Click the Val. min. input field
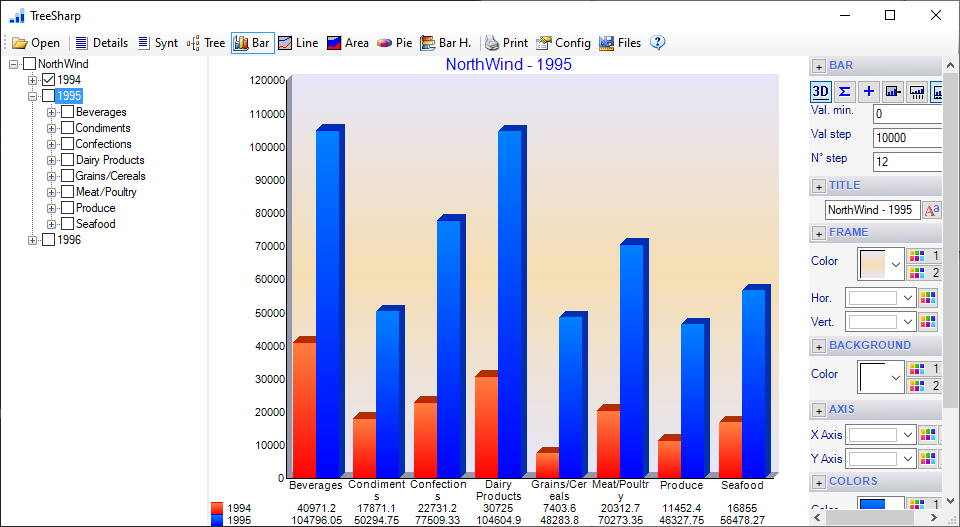 tap(907, 114)
